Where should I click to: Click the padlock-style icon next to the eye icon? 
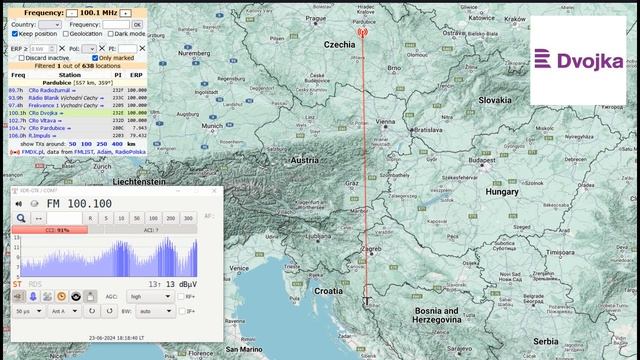coord(90,297)
